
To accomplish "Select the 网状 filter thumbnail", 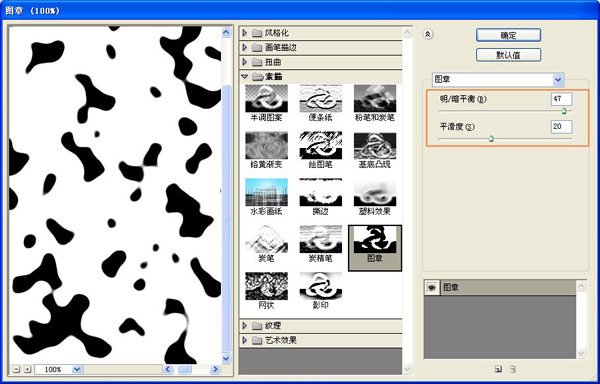I will 266,286.
